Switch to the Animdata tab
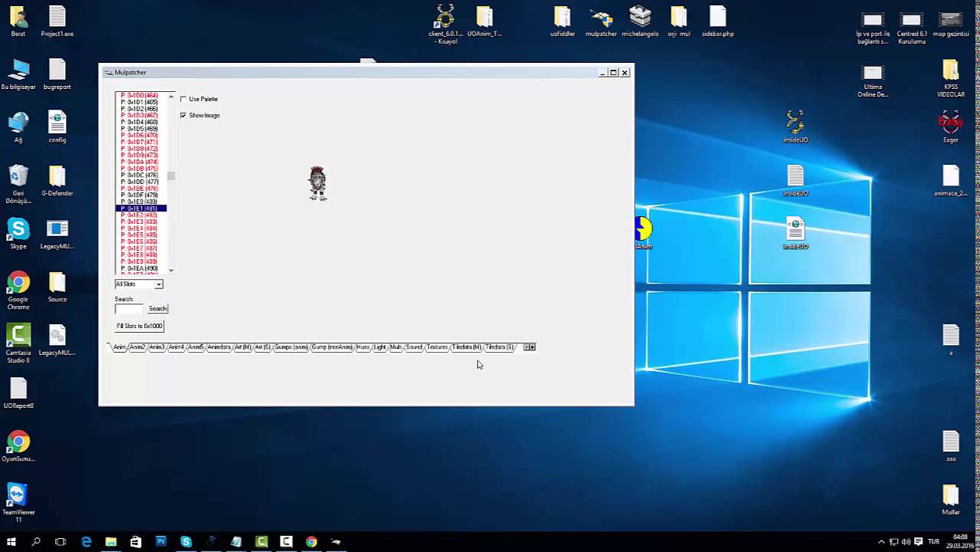The image size is (980, 552). point(219,347)
